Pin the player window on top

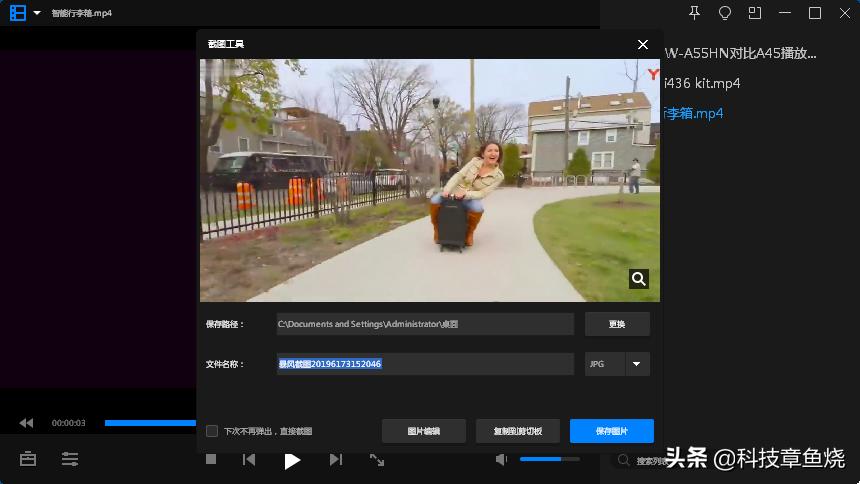coord(696,13)
